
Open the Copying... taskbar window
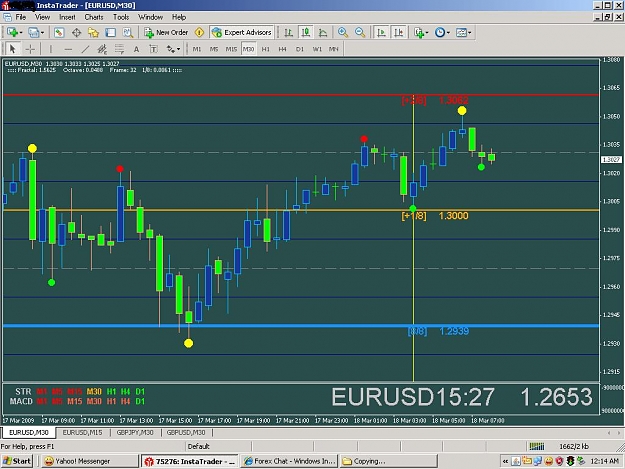389,461
